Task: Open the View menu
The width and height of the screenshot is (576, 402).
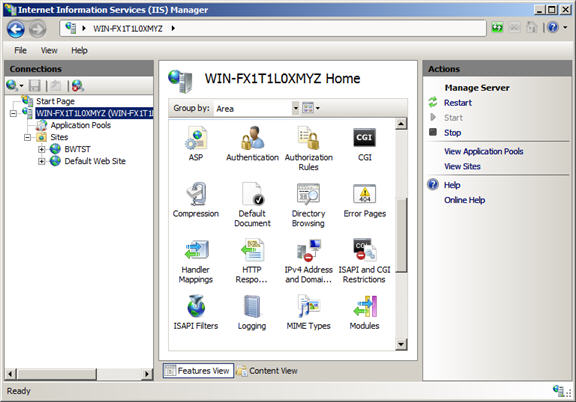Action: (x=49, y=50)
